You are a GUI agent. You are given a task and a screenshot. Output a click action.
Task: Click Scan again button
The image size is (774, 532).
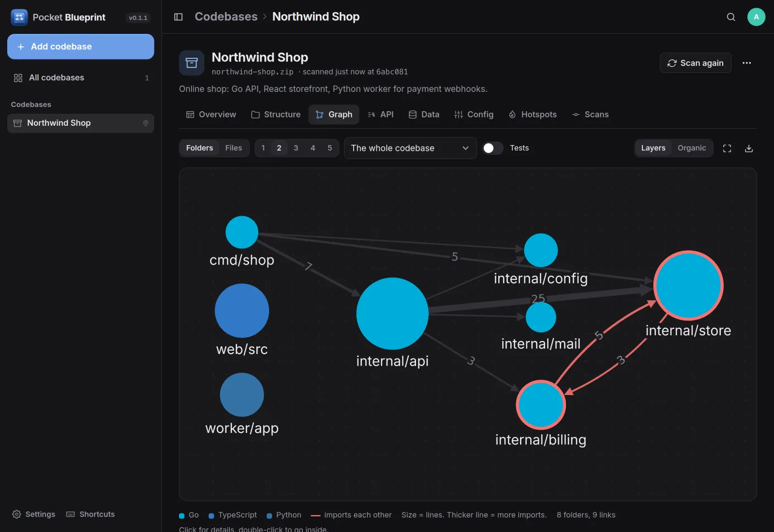point(696,63)
